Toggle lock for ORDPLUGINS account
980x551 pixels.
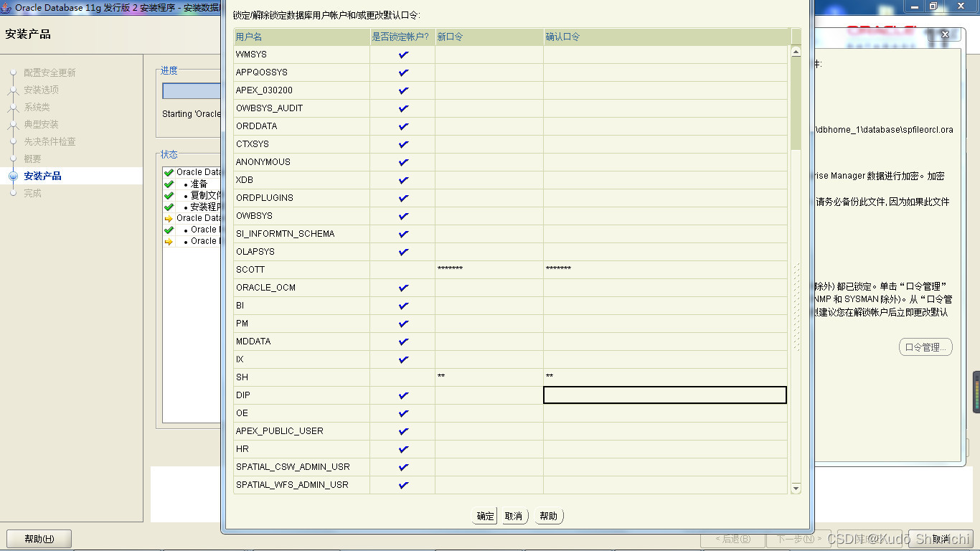coord(403,198)
